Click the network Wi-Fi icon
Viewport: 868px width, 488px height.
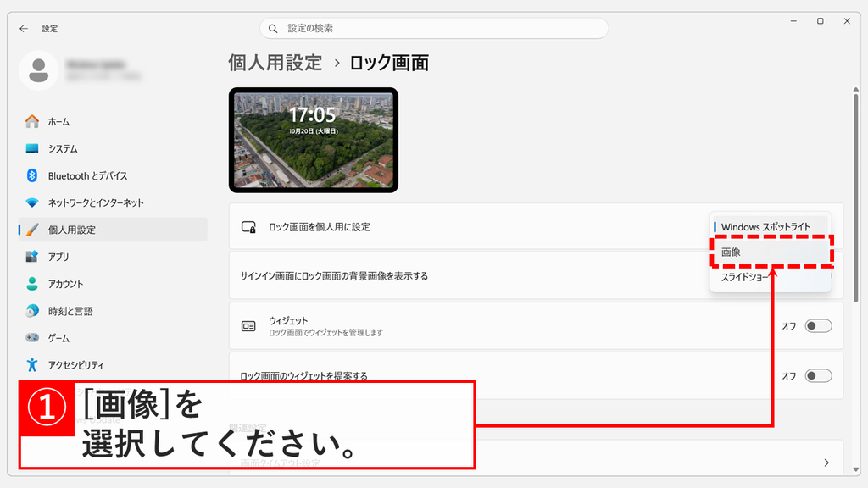click(x=32, y=202)
